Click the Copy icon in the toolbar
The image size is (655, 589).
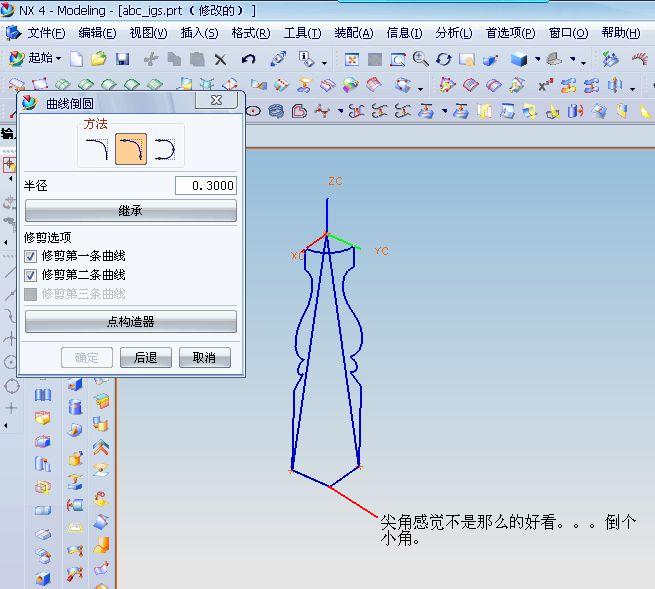[174, 59]
